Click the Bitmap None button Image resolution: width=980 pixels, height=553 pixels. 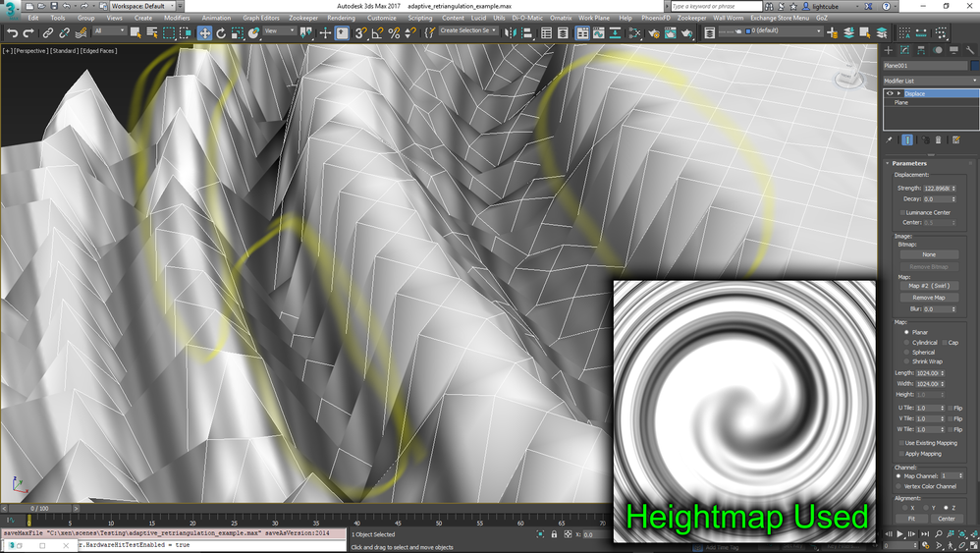click(x=929, y=254)
